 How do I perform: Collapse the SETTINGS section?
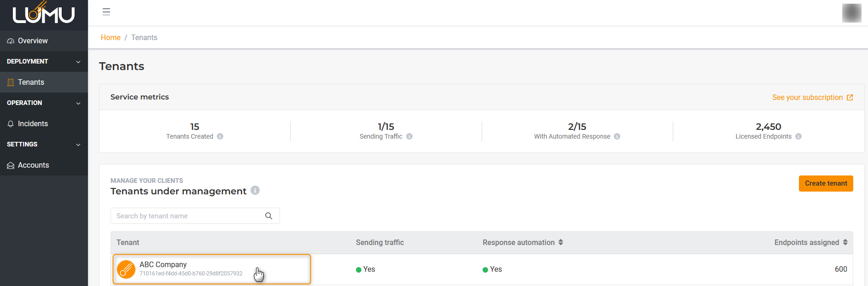click(78, 145)
